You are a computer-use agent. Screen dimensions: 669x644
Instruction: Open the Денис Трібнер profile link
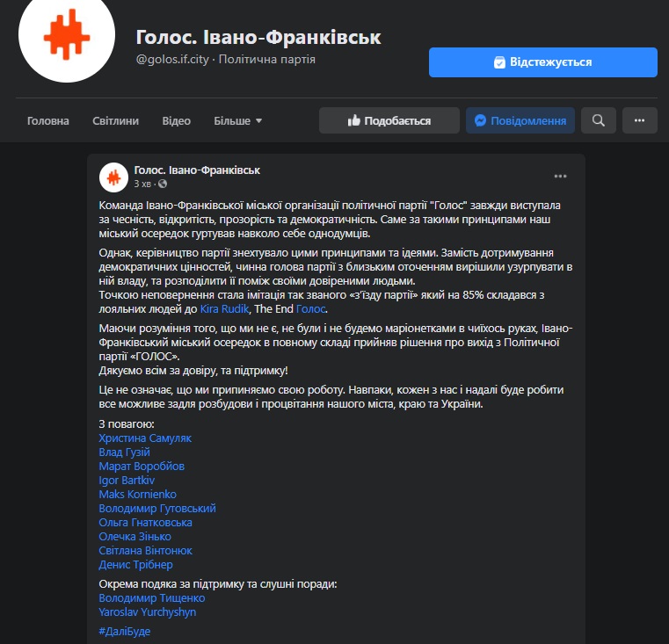135,565
